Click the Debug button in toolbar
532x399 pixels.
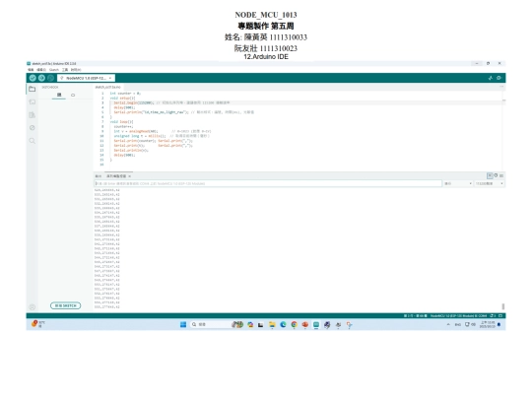50,78
